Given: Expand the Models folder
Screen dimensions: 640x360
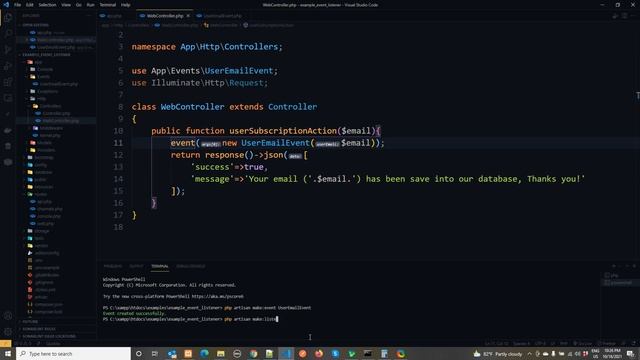Looking at the screenshot, I should tap(44, 143).
